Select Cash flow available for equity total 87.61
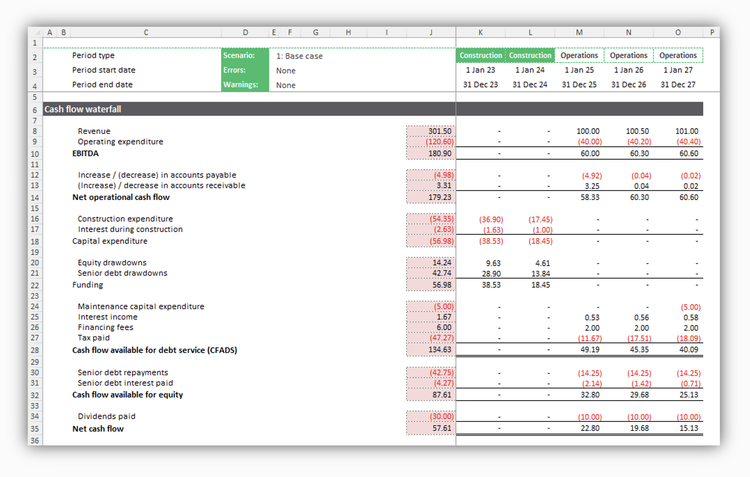The image size is (750, 477). pyautogui.click(x=430, y=395)
